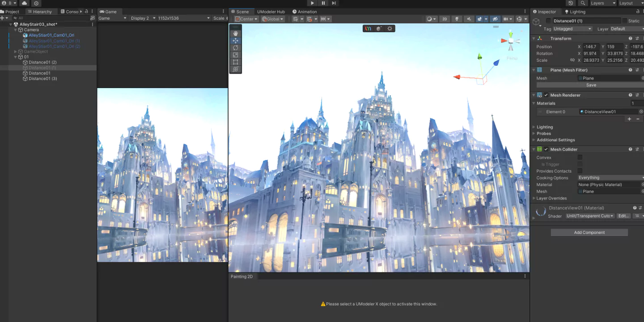Toggle the Scale constrain proportions link
Image resolution: width=644 pixels, height=322 pixels.
point(572,60)
